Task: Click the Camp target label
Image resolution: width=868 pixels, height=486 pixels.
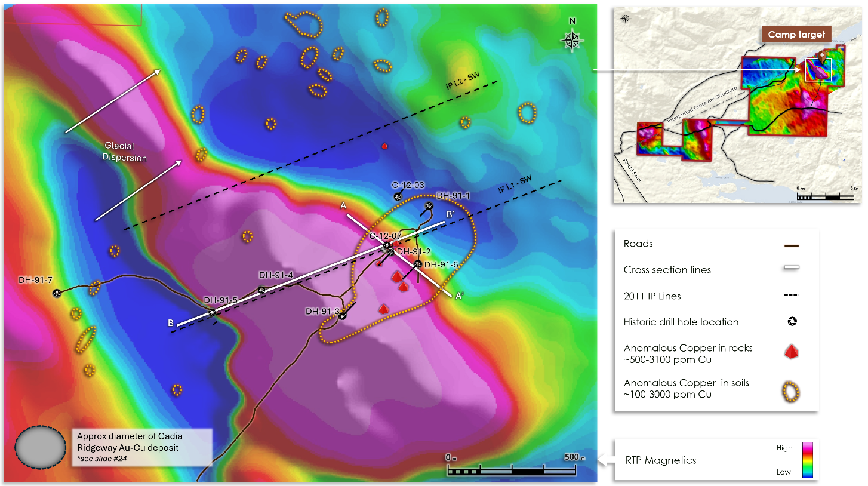Action: tap(796, 35)
